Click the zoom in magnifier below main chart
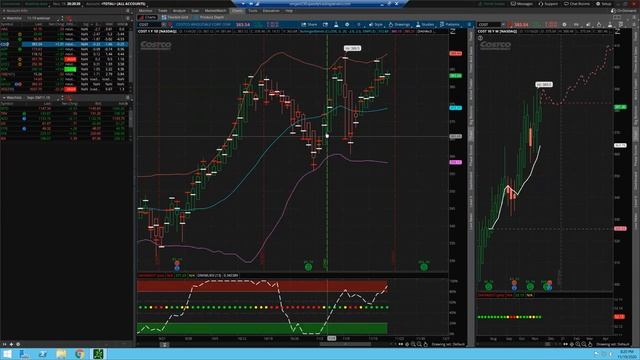 click(413, 344)
